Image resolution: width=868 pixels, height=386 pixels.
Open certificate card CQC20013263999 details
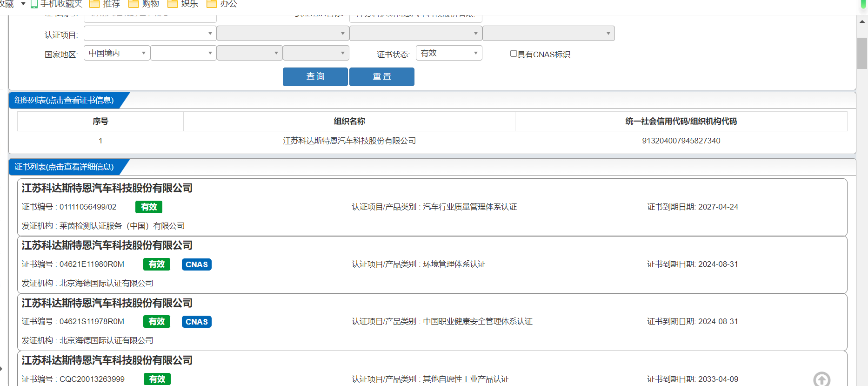[x=432, y=369]
